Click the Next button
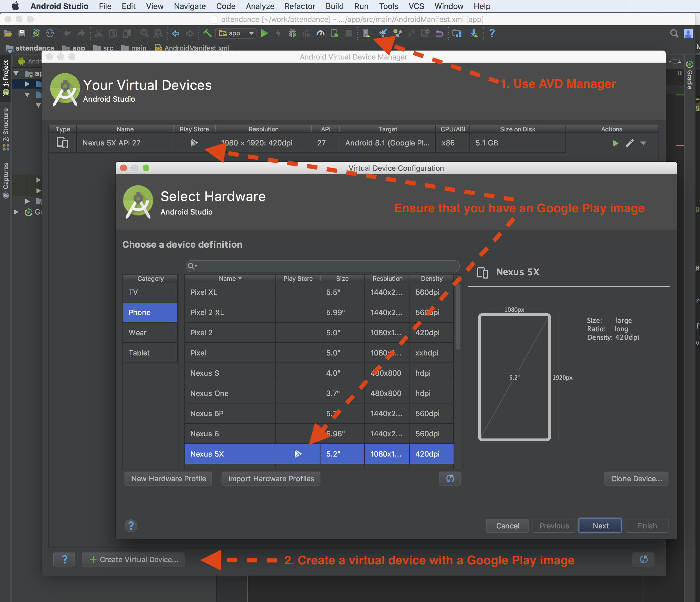The width and height of the screenshot is (700, 602). (600, 526)
